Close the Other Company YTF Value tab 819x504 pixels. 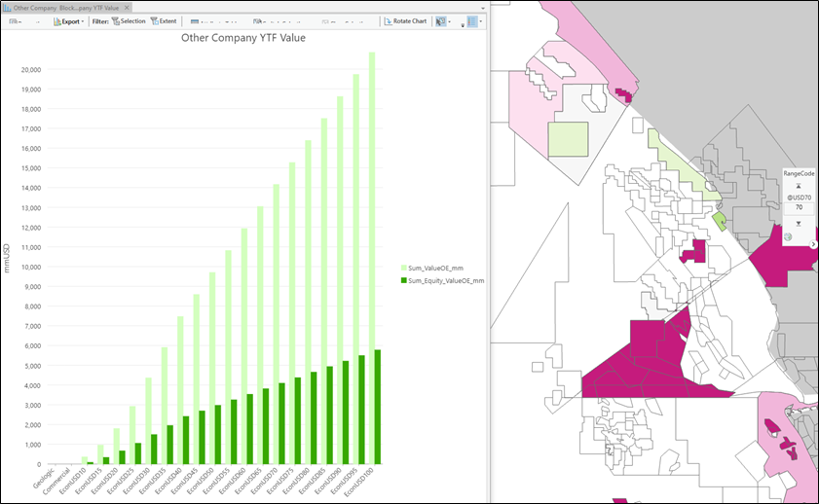[128, 7]
